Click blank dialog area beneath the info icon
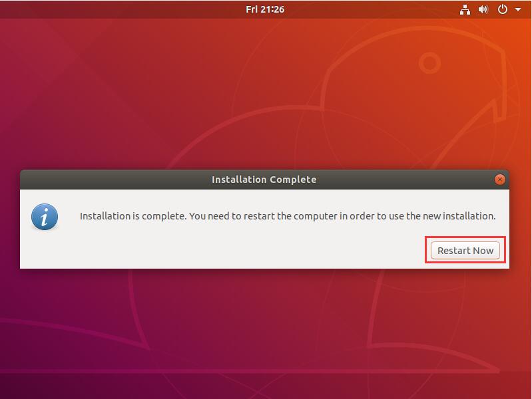The height and width of the screenshot is (399, 532). point(45,250)
